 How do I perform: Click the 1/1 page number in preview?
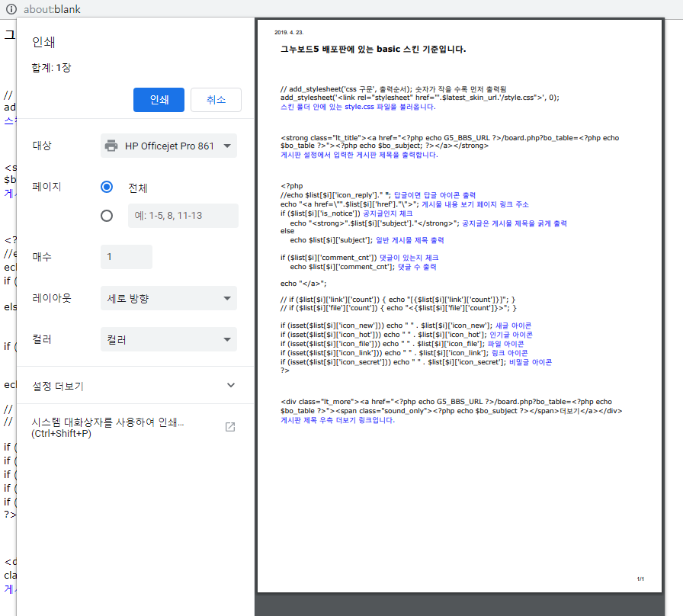click(640, 579)
